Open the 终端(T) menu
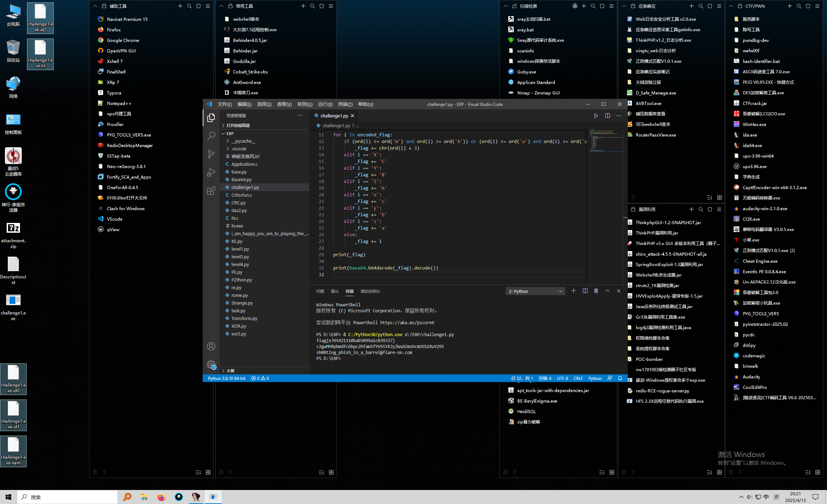Screen dimensions: 827x504 point(345,104)
